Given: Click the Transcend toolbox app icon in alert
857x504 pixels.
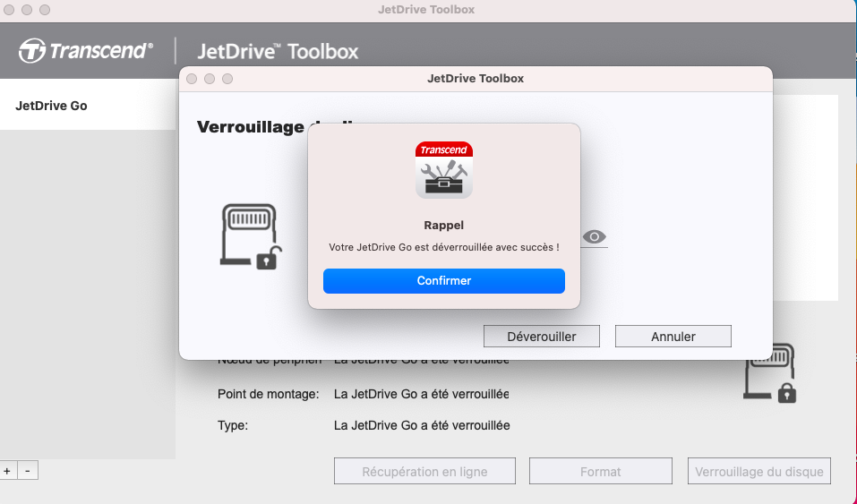Looking at the screenshot, I should [x=444, y=170].
